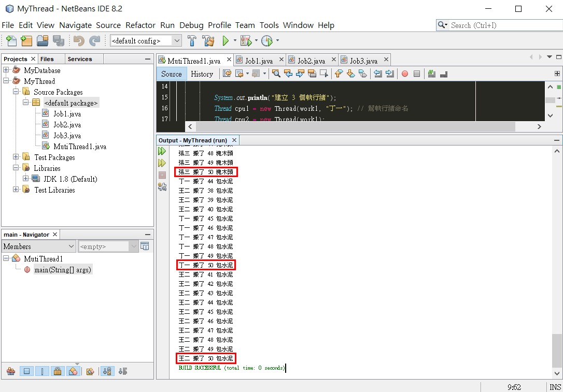
Task: Expand the MyDatabase project node
Action: coord(6,70)
